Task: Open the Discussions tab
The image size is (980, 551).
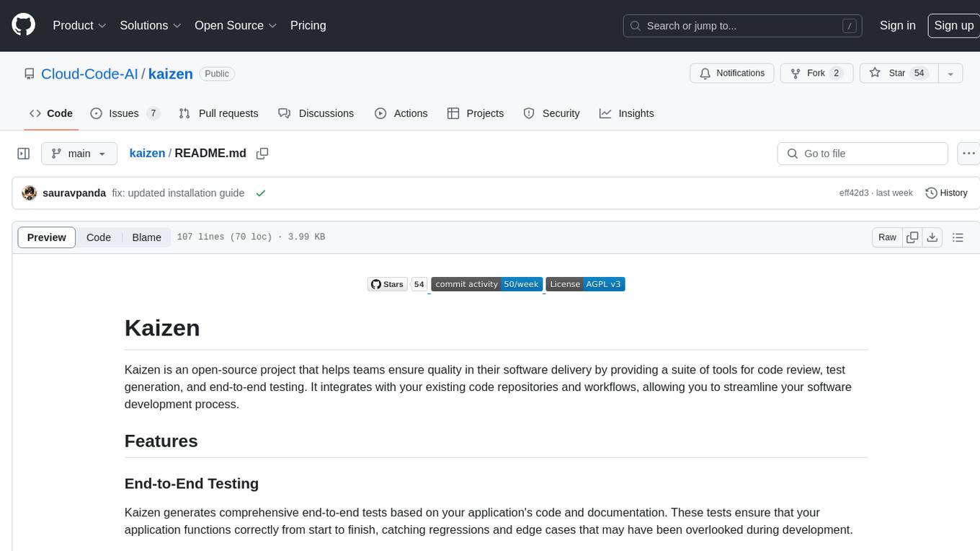Action: pyautogui.click(x=316, y=113)
